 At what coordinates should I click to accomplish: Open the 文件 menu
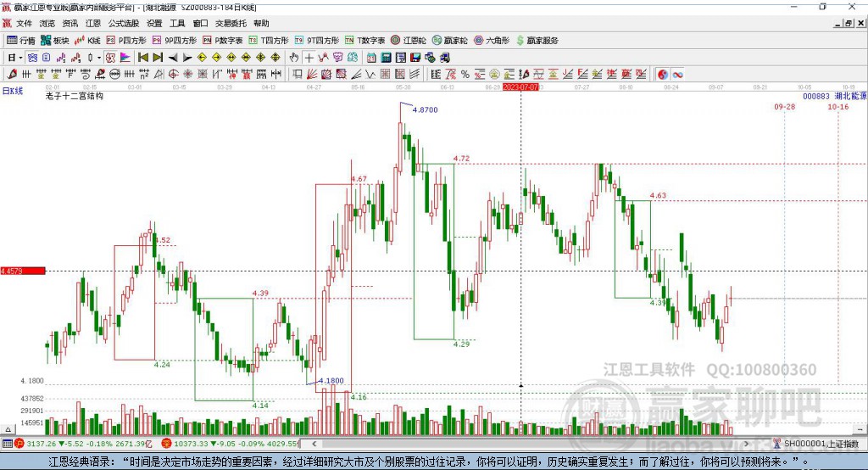click(24, 23)
